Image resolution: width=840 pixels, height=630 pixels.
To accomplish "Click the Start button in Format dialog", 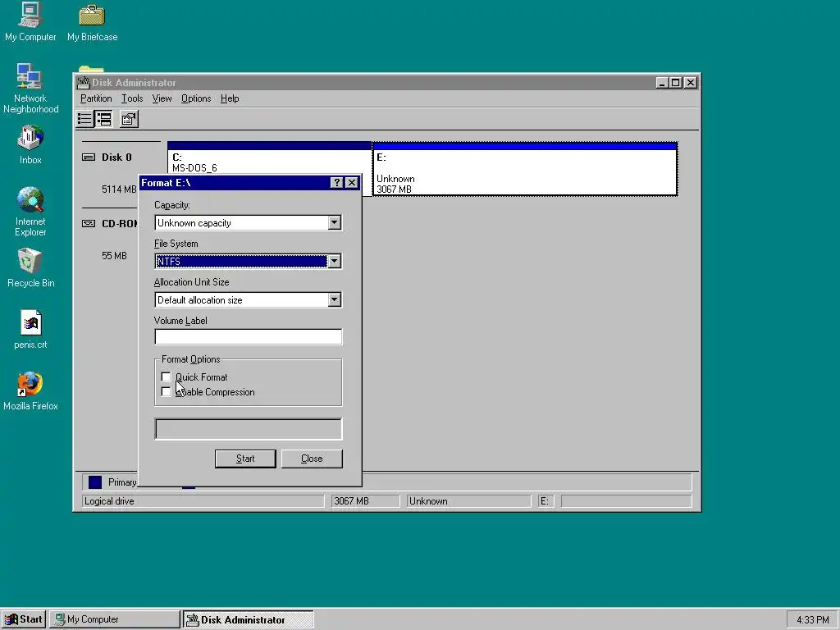I will pyautogui.click(x=245, y=459).
